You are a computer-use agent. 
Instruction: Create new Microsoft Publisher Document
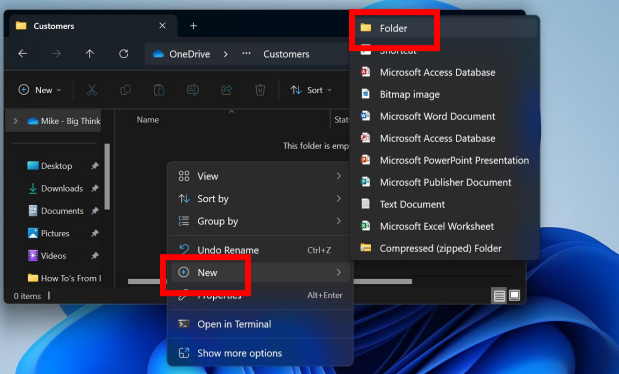(x=445, y=182)
